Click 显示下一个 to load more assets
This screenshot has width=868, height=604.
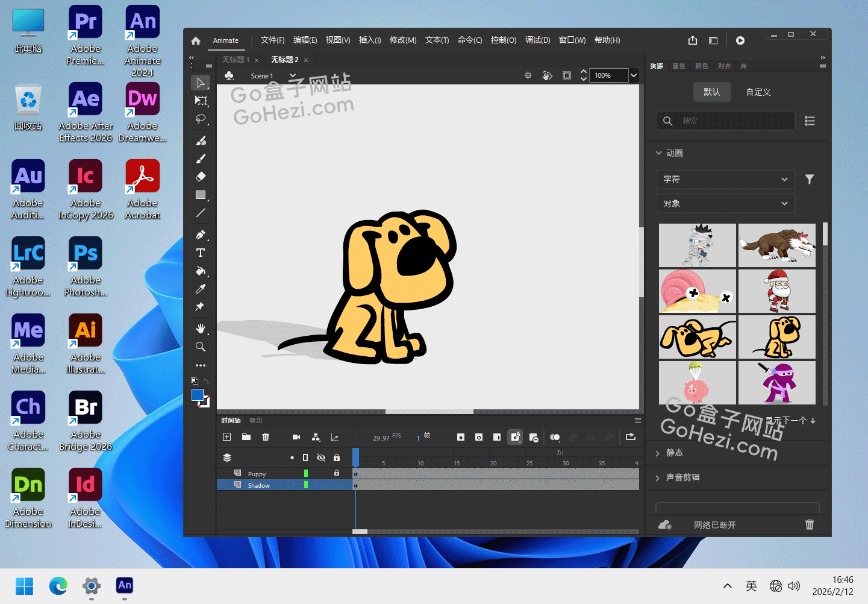point(790,420)
